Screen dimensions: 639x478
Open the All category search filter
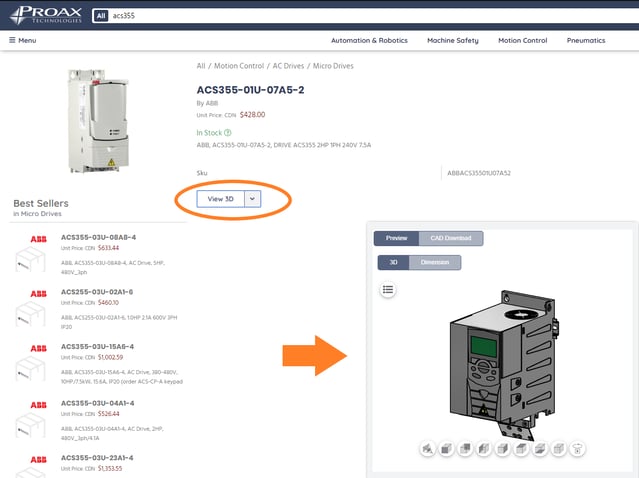101,16
